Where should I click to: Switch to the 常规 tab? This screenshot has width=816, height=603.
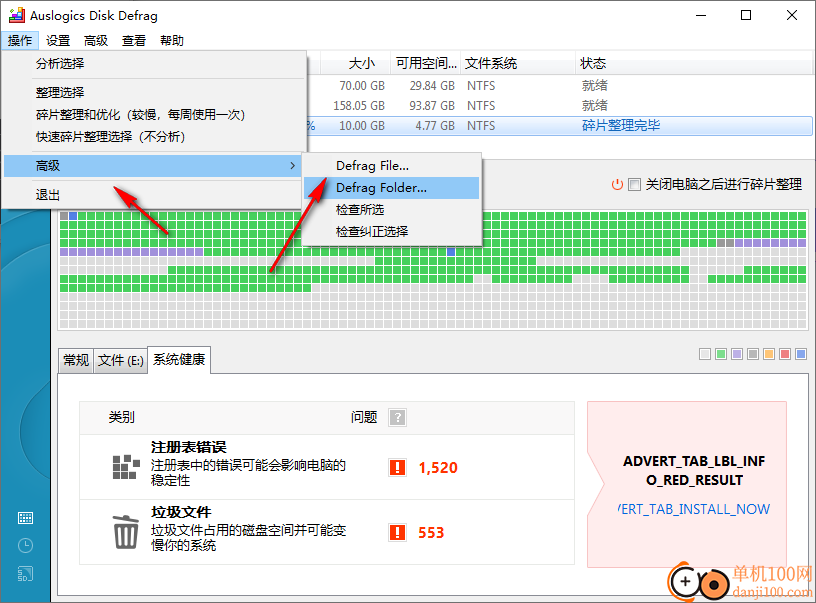(76, 360)
